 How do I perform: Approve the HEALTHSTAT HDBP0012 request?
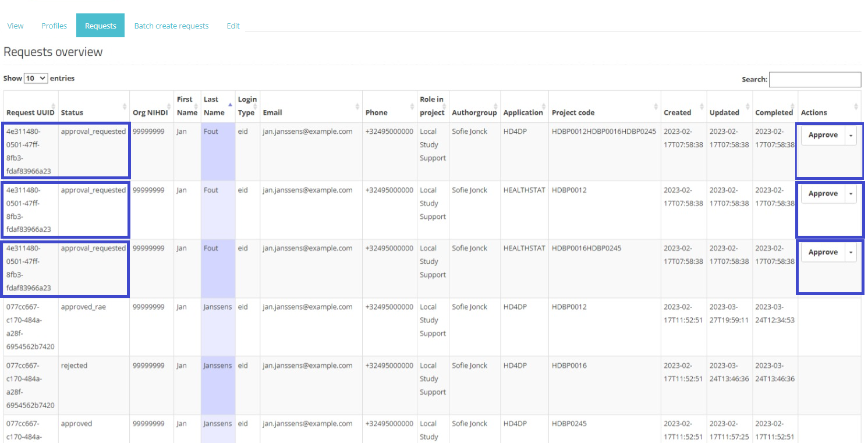click(x=823, y=194)
